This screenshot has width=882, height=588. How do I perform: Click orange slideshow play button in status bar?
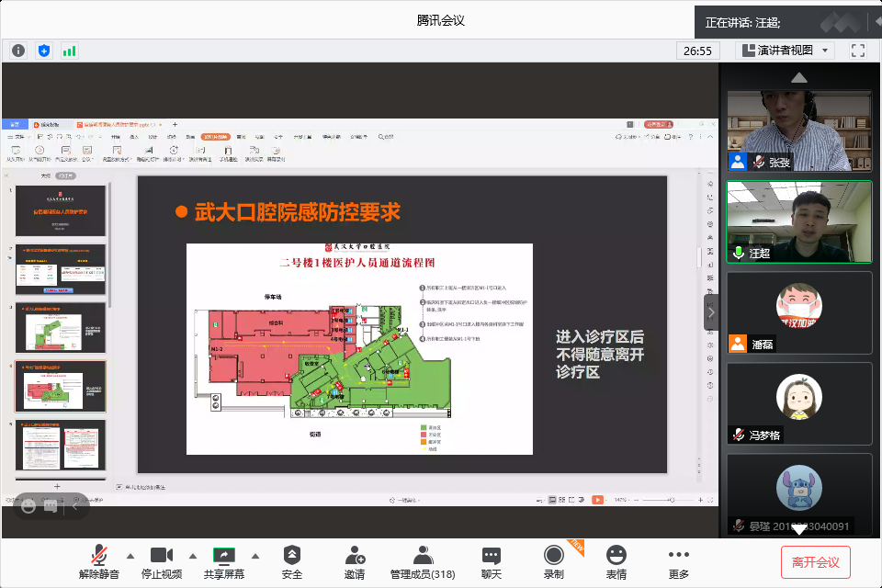click(x=597, y=500)
